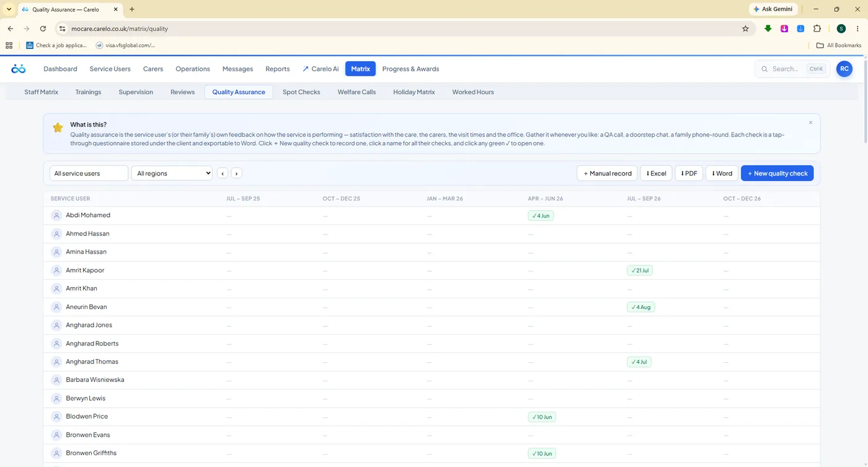Screen dimensions: 868x467
Task: Open the Check a job application bookmark
Action: pyautogui.click(x=56, y=45)
